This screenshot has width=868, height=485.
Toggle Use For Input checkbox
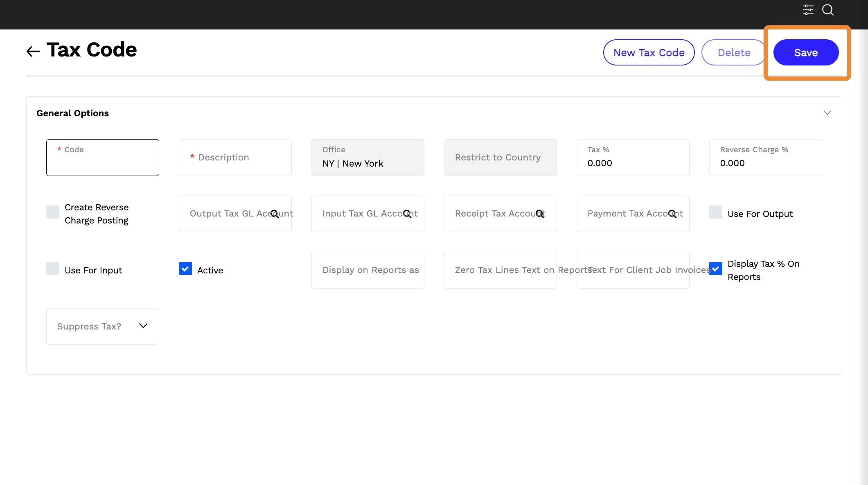53,268
